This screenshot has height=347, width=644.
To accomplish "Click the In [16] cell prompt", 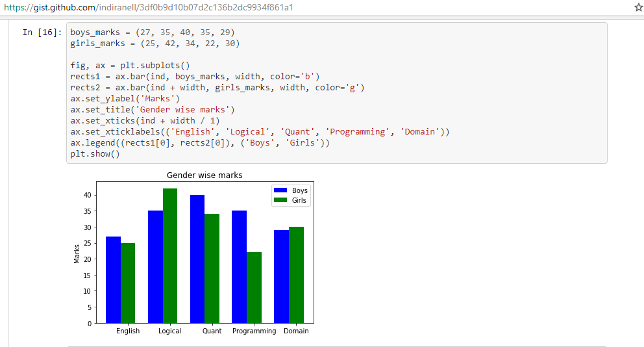I will coord(42,32).
